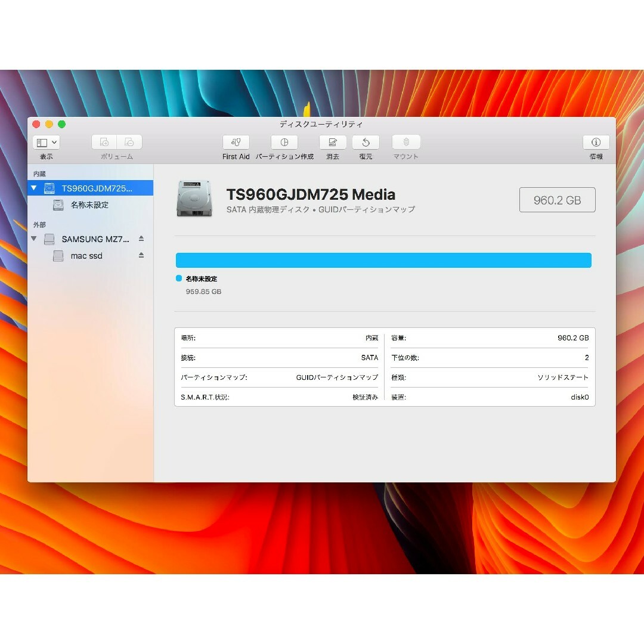Minimize the Disk Utility window
Viewport: 644px width, 644px height.
click(x=49, y=124)
